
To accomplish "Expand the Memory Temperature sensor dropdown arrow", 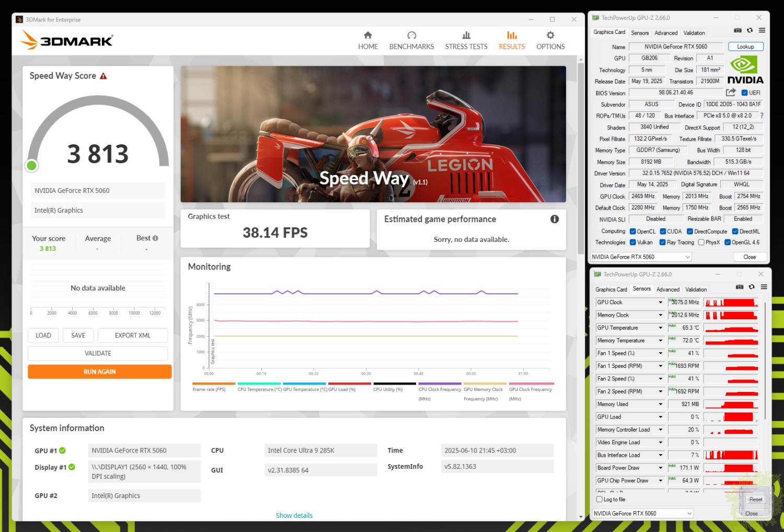I will coord(661,341).
